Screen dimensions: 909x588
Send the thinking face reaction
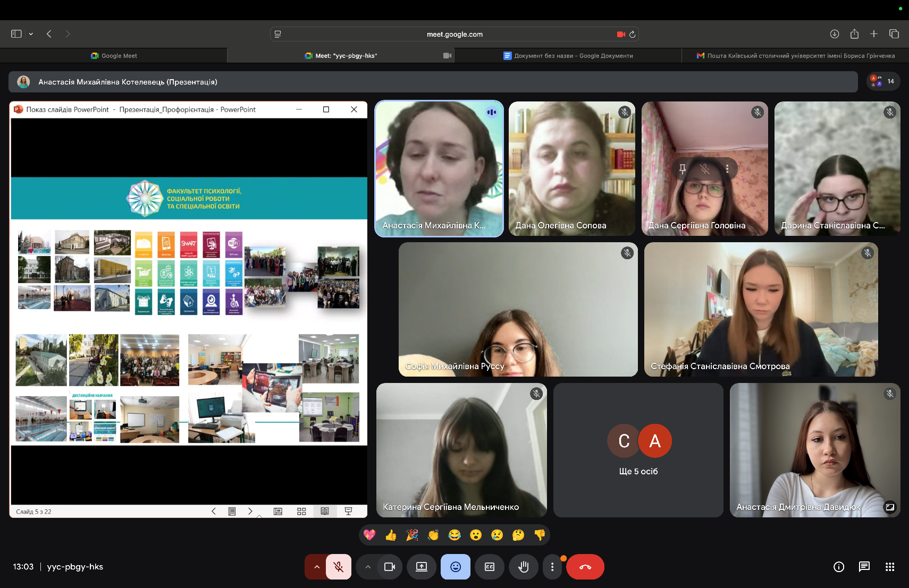pos(518,535)
